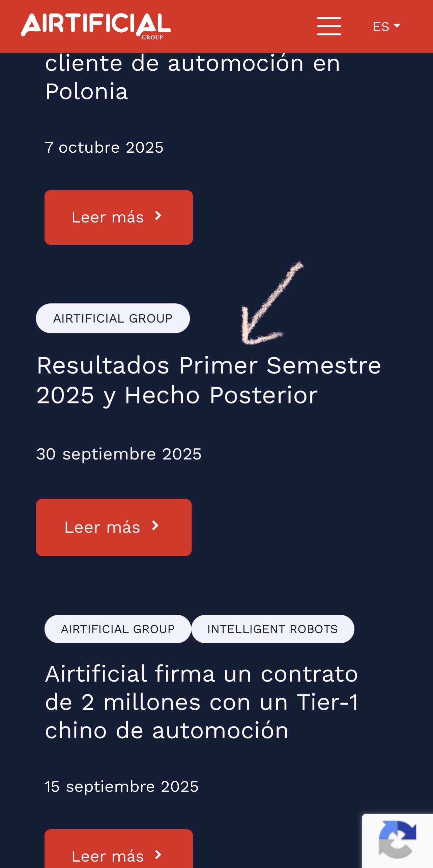Click chevron arrow below 15 septiembre date
Screen dimensions: 433x868
(158, 855)
